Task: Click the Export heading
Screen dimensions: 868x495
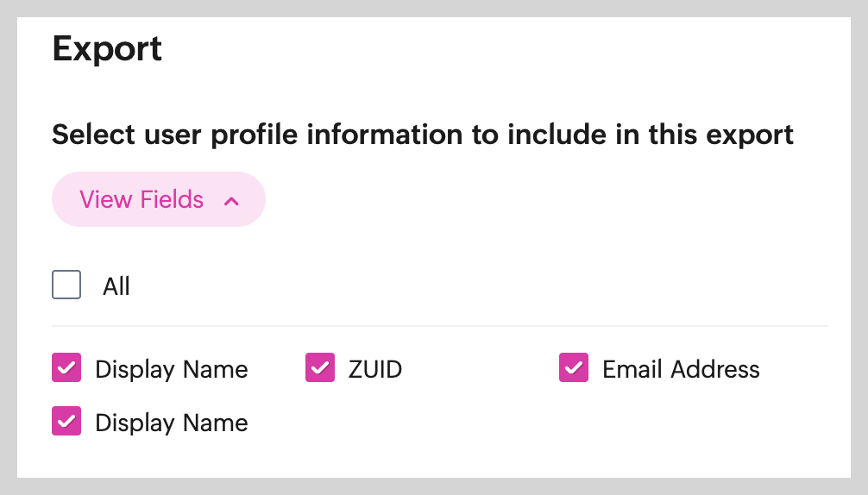Action: (107, 48)
